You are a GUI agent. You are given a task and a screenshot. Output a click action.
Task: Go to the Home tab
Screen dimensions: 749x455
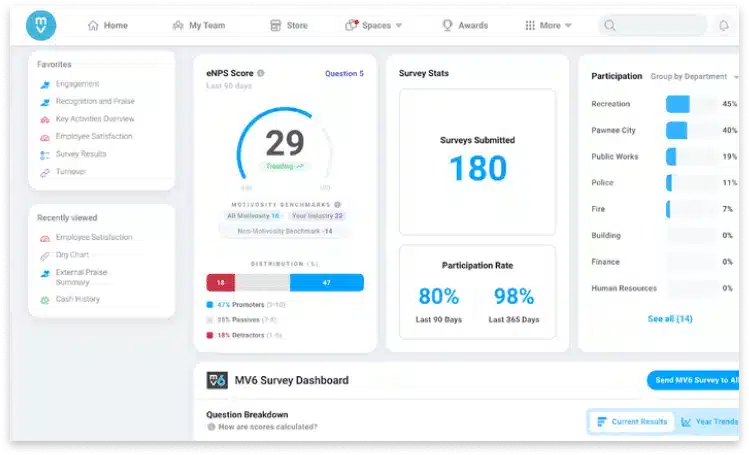point(108,26)
